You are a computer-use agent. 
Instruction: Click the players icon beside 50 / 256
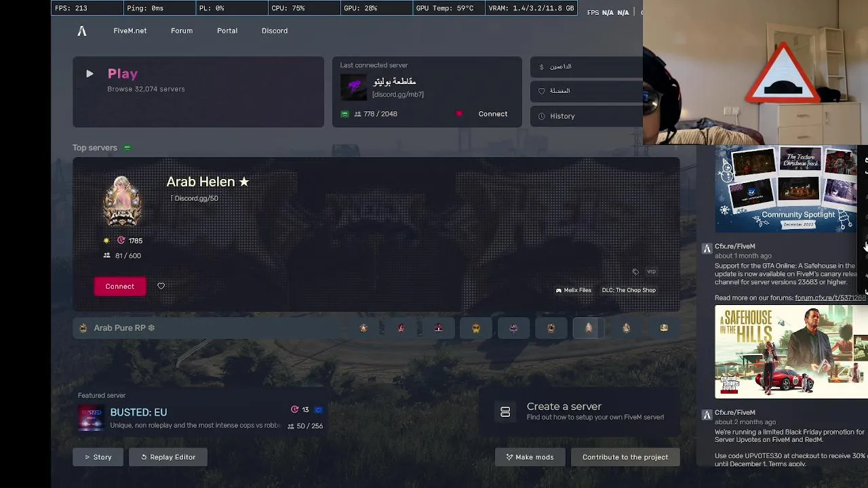[x=290, y=426]
